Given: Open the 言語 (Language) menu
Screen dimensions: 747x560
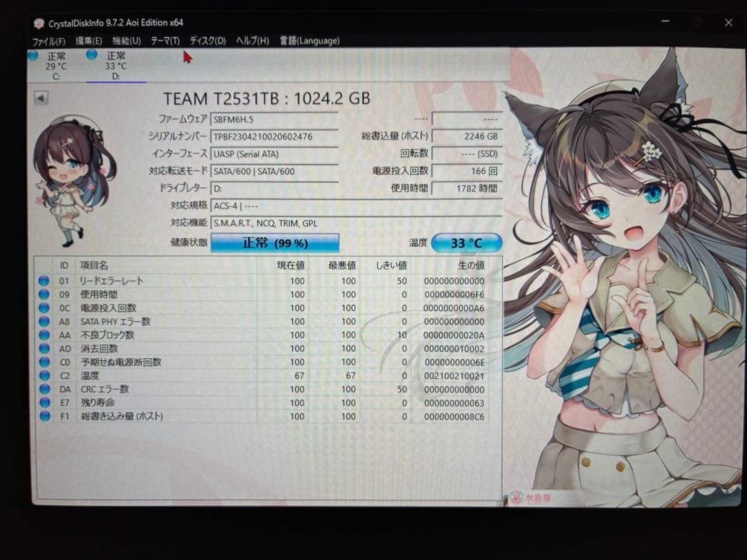Looking at the screenshot, I should [x=308, y=41].
